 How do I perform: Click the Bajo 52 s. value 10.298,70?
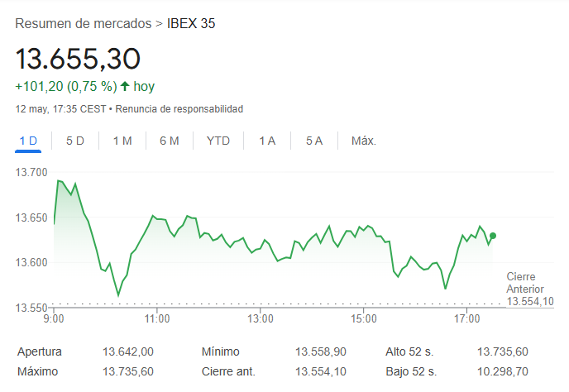click(503, 371)
